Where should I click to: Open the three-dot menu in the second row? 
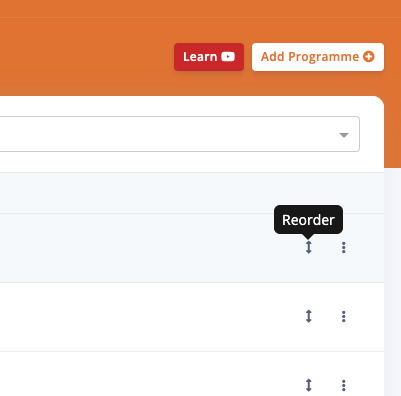pyautogui.click(x=344, y=316)
